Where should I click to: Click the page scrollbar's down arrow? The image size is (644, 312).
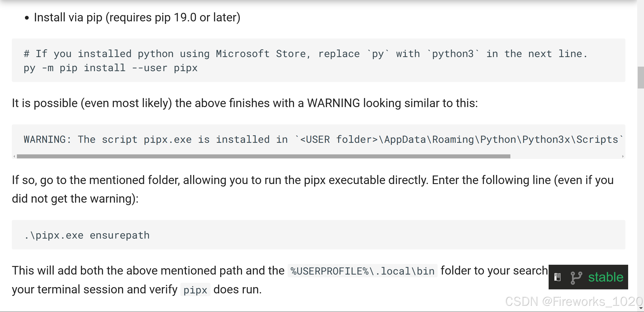(641, 308)
